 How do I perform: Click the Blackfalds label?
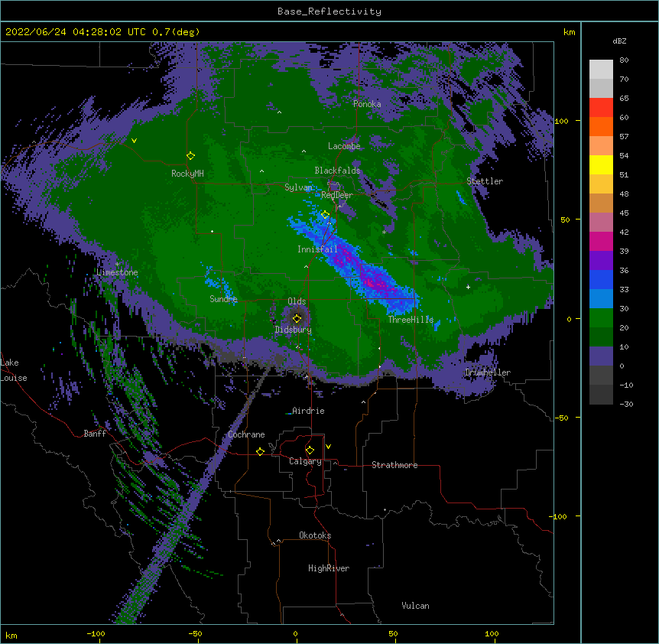[x=337, y=171]
